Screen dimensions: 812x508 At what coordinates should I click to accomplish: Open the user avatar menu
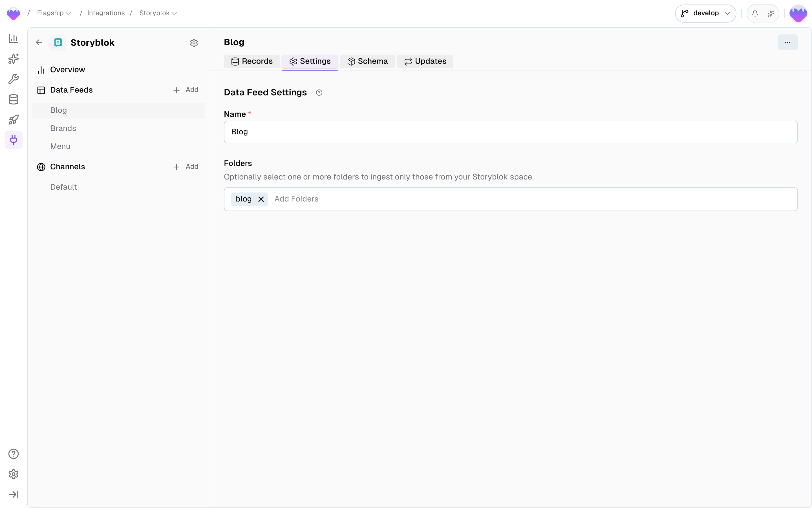(798, 14)
